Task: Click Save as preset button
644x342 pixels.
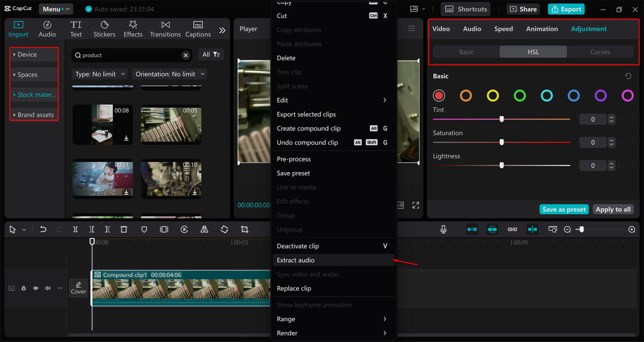Action: pyautogui.click(x=564, y=209)
